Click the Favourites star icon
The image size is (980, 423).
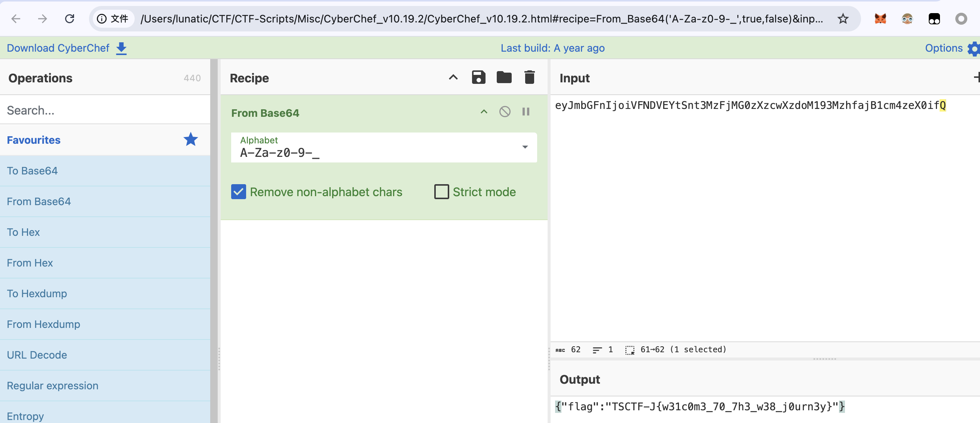[190, 140]
